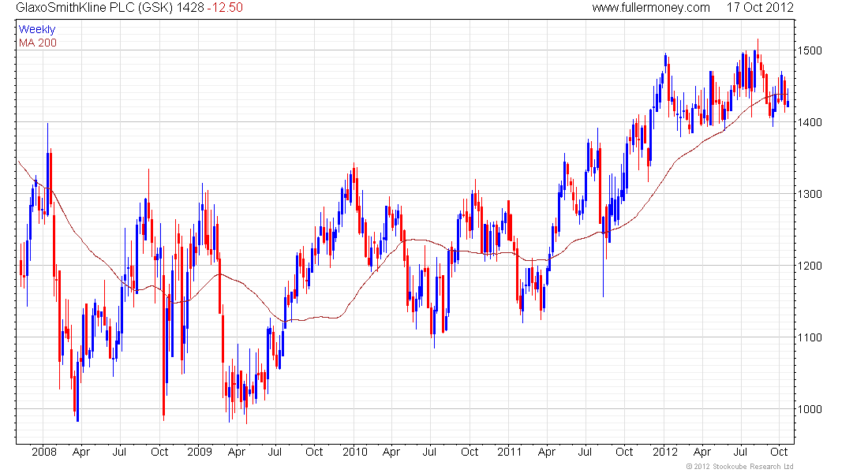Click the 1000 price axis label

[x=810, y=409]
